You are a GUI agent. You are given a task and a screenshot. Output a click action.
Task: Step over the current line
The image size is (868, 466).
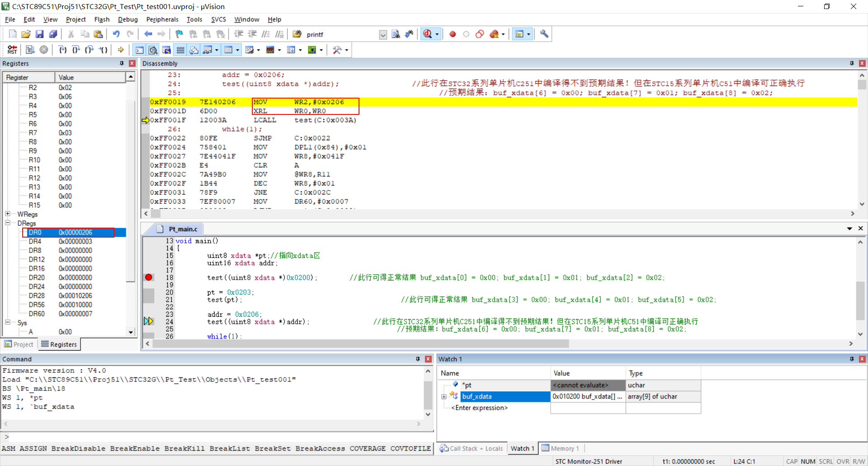[76, 50]
